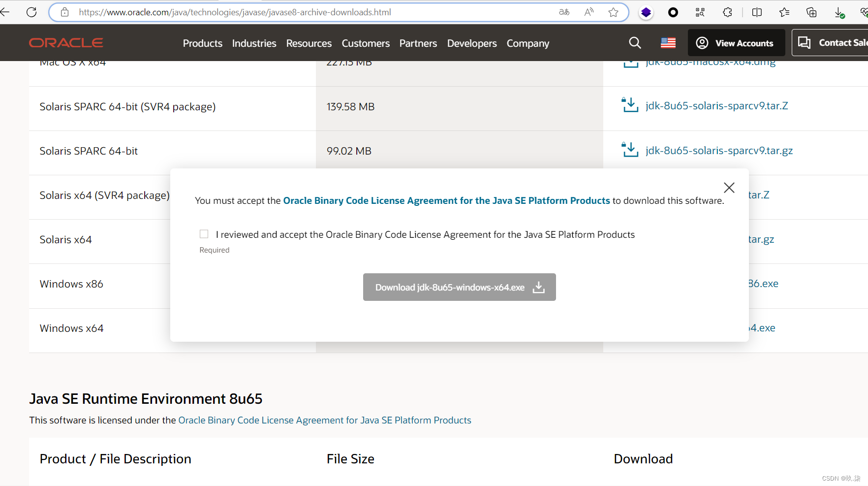Click the Windows x86 .exe download link

(x=763, y=284)
